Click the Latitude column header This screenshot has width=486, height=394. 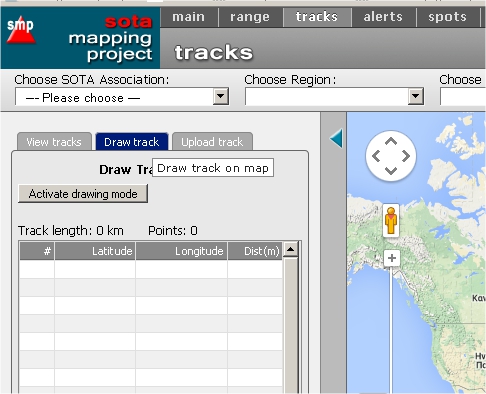(95, 251)
